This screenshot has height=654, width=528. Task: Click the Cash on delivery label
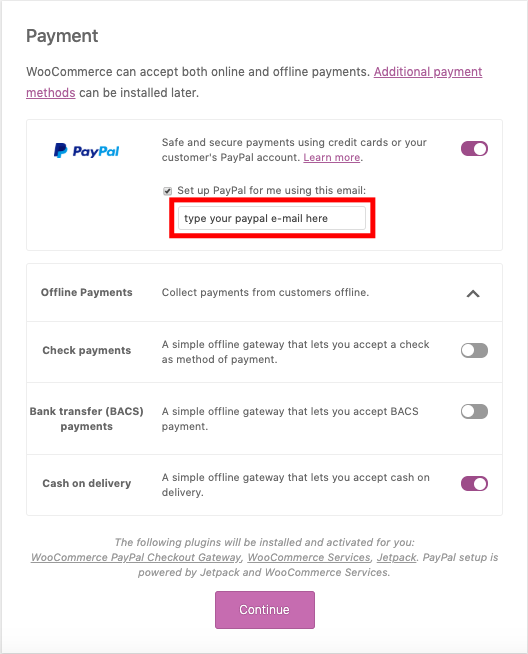coord(87,483)
